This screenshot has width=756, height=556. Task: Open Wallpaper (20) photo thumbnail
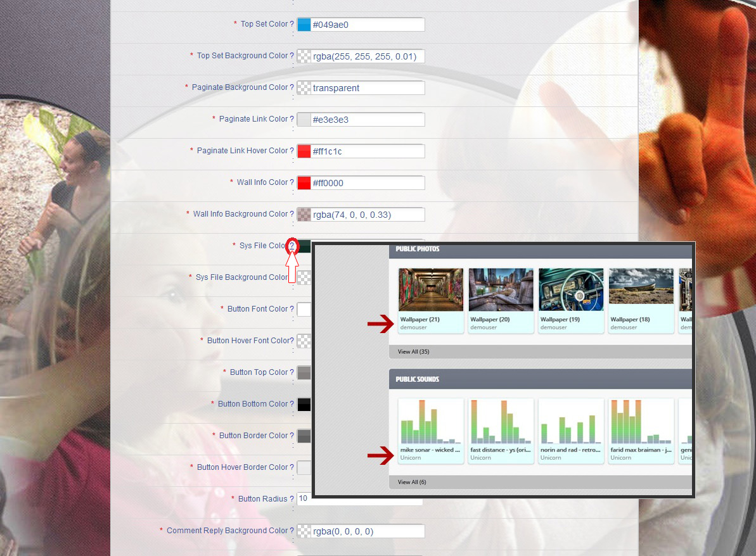pyautogui.click(x=501, y=289)
